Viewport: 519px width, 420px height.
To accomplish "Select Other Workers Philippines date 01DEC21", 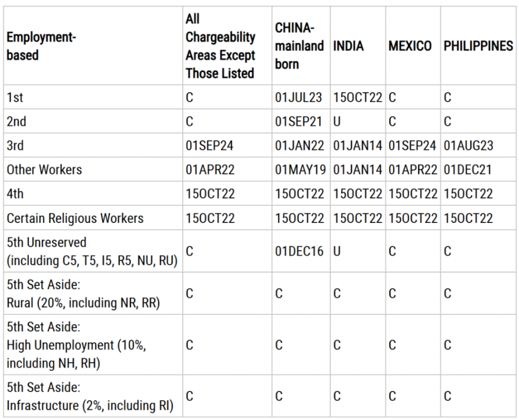I will pyautogui.click(x=467, y=170).
